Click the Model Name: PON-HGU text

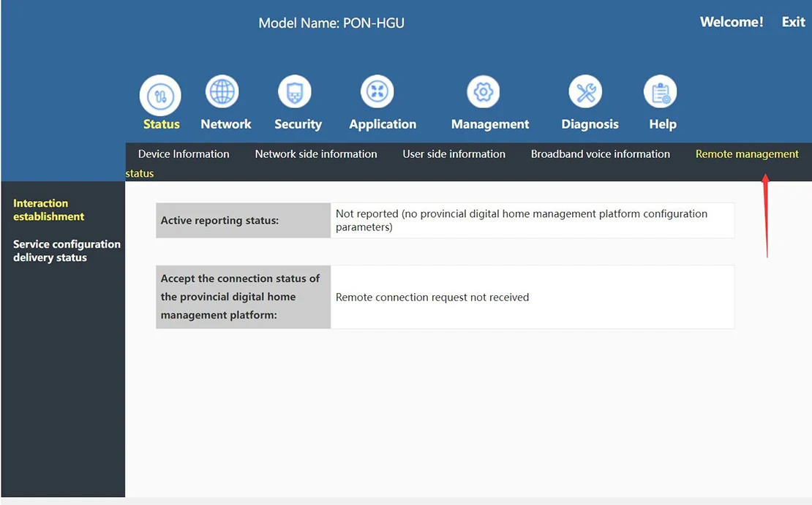pos(331,23)
